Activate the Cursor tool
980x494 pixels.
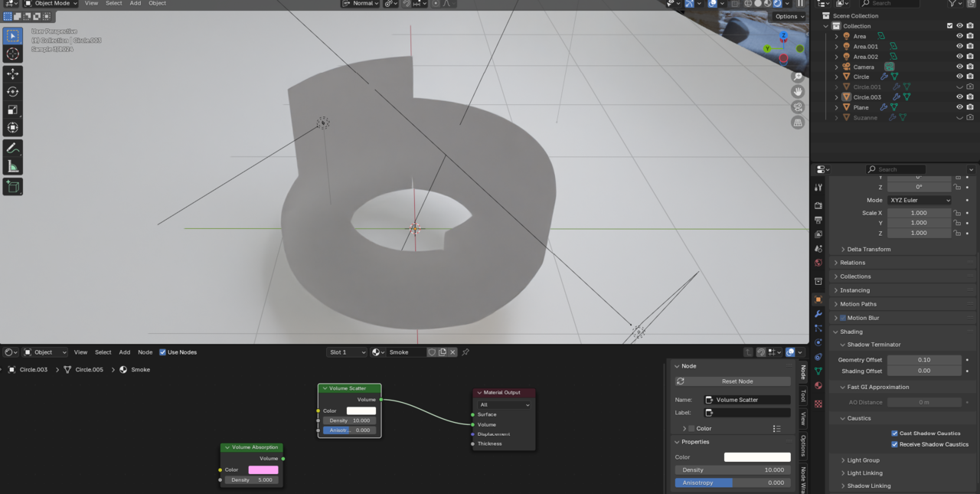pos(12,54)
